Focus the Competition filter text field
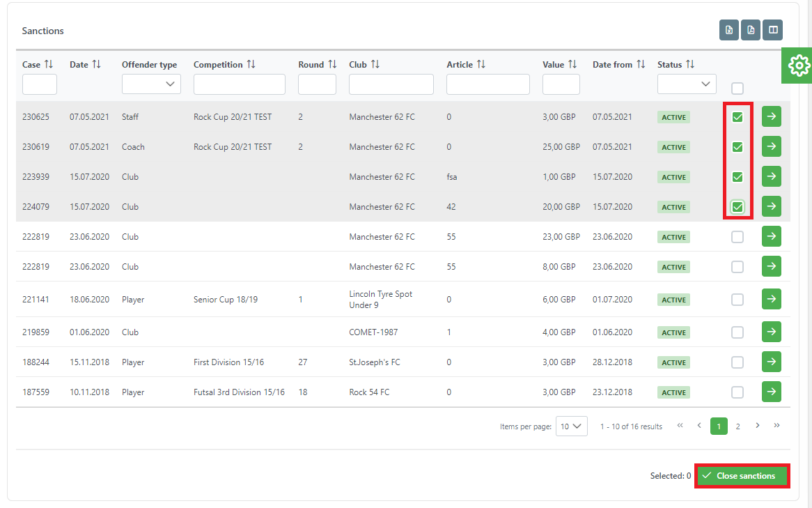Viewport: 812px width, 508px height. [239, 84]
